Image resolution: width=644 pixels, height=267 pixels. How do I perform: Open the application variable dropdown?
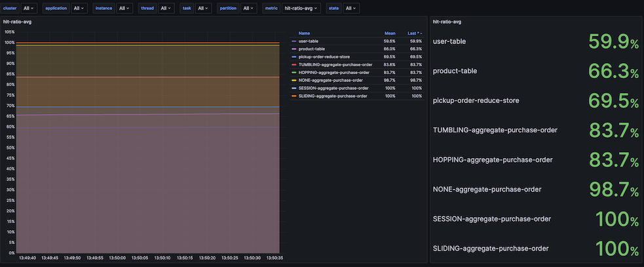pos(79,9)
